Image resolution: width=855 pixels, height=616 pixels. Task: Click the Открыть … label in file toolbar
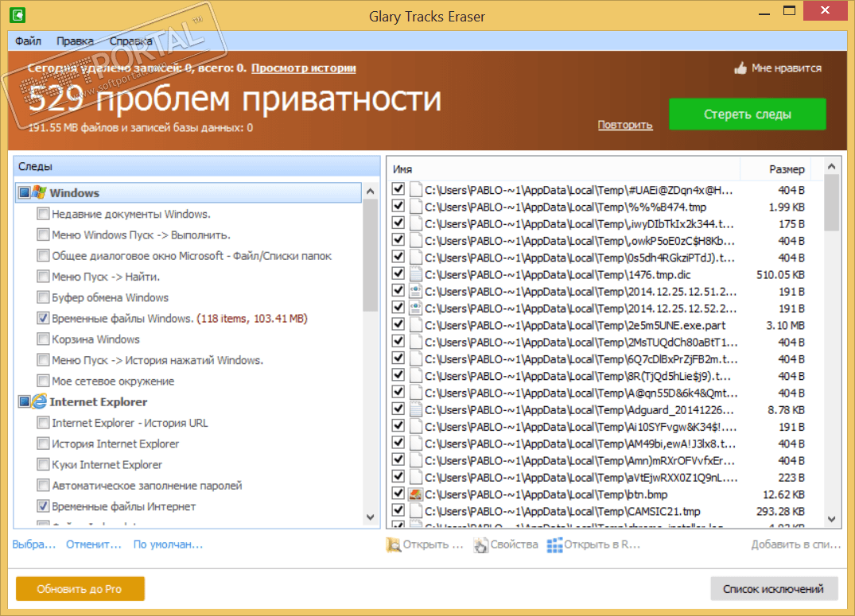click(433, 544)
